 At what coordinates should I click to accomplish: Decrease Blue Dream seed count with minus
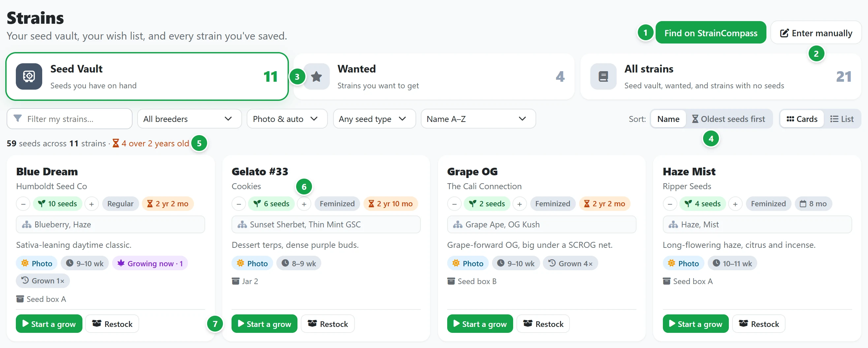pos(23,204)
